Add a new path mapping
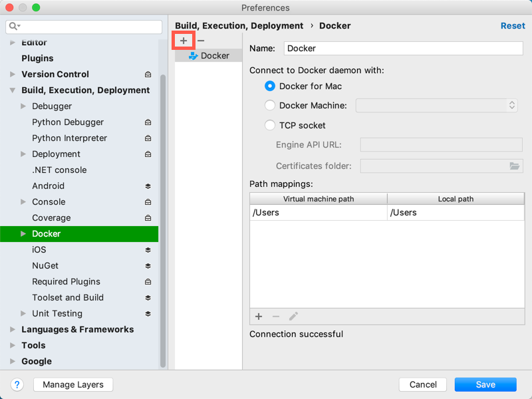Image resolution: width=532 pixels, height=399 pixels. [259, 317]
